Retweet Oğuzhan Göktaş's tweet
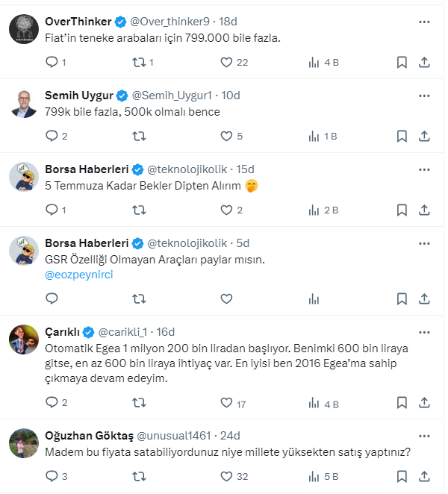 138,476
